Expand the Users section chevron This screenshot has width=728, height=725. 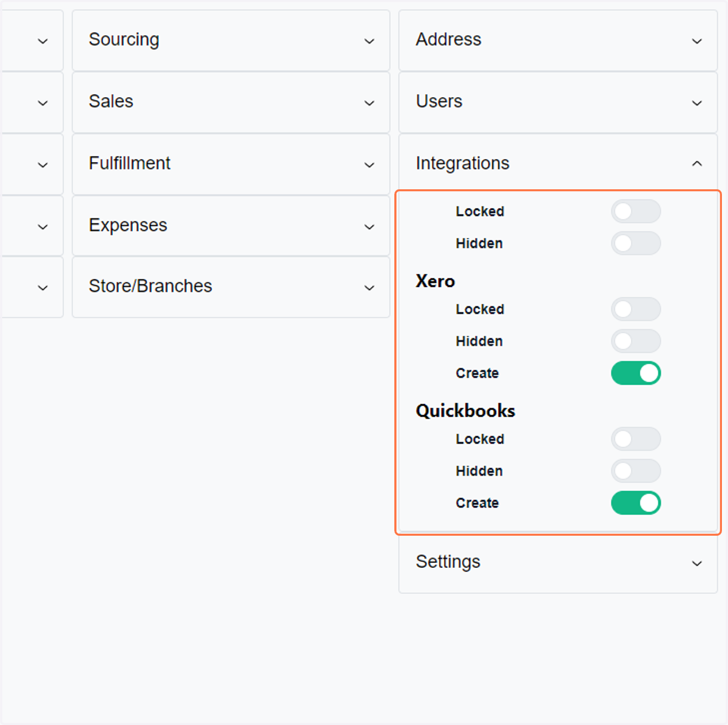pyautogui.click(x=697, y=103)
